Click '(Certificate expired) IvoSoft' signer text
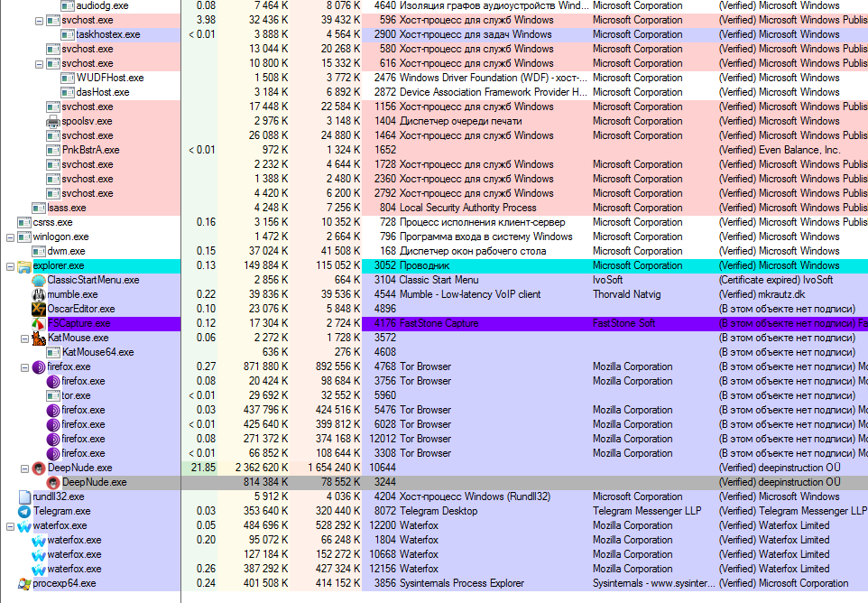This screenshot has width=868, height=603. pos(776,280)
